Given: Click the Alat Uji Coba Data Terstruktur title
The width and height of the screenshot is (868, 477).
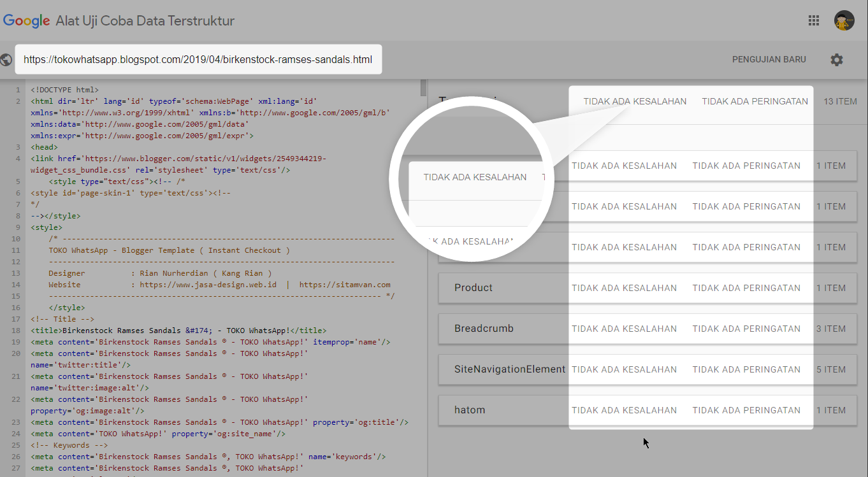Looking at the screenshot, I should tap(145, 21).
